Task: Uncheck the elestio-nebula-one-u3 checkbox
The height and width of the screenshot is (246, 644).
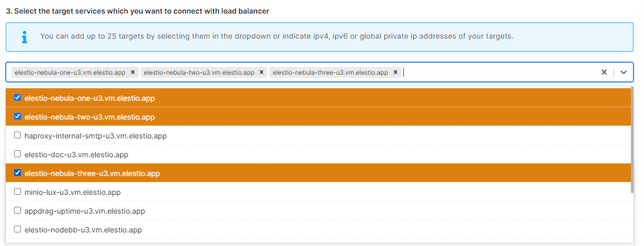Action: pyautogui.click(x=18, y=98)
